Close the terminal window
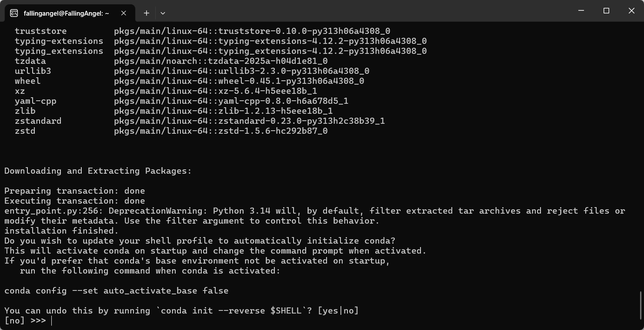This screenshot has height=330, width=644. tap(631, 10)
